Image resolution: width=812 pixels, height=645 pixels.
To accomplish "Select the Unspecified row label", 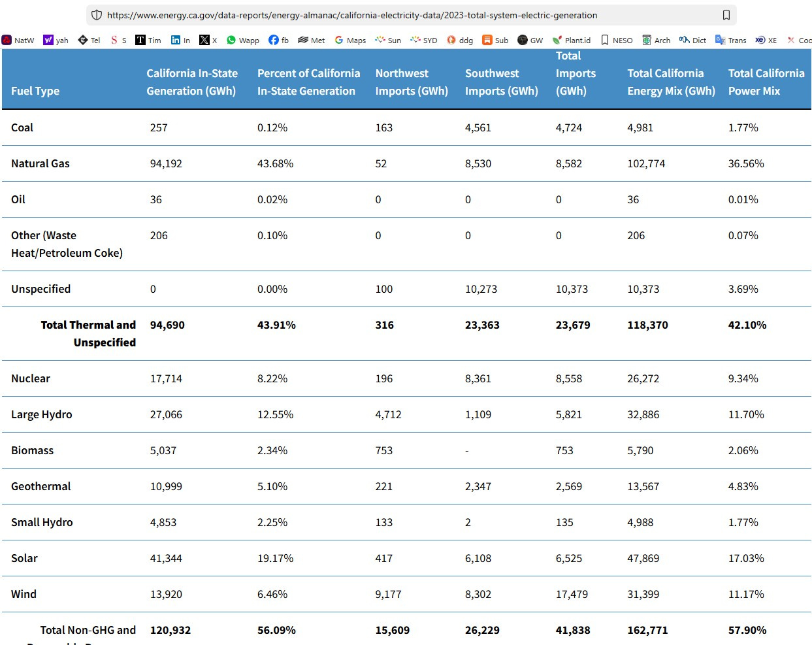I will click(41, 289).
